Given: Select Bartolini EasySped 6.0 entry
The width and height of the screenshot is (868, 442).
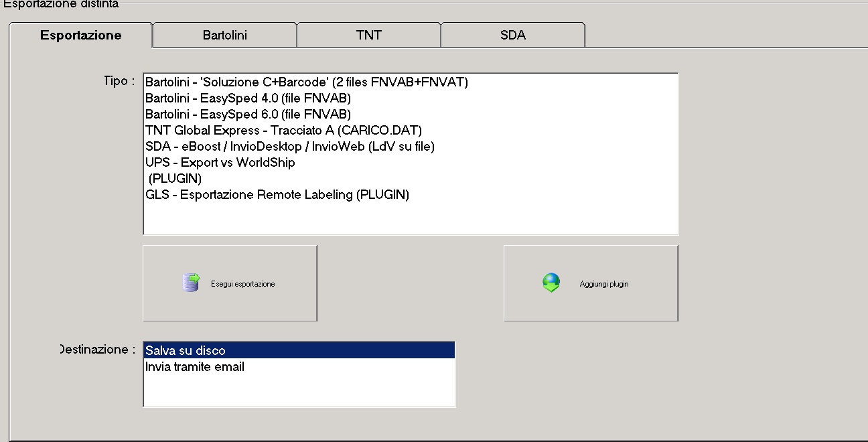Looking at the screenshot, I should point(411,115).
